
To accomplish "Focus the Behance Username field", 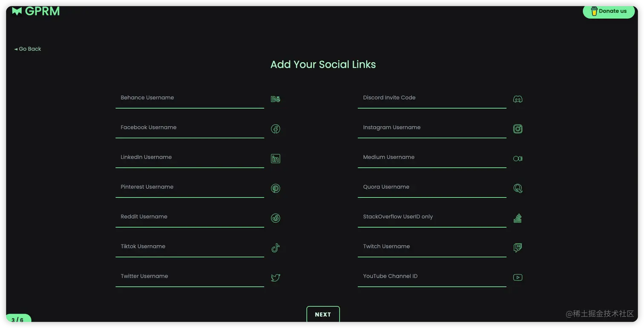I will (190, 98).
